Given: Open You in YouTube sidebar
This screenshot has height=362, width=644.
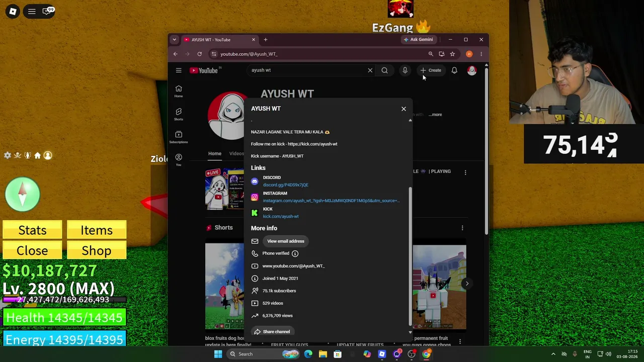Looking at the screenshot, I should (x=179, y=160).
